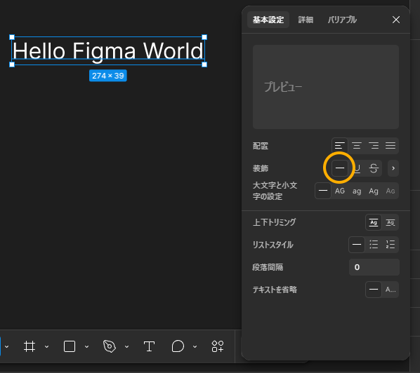Open Pen tool dropdown arrow
Image resolution: width=420 pixels, height=373 pixels.
127,347
